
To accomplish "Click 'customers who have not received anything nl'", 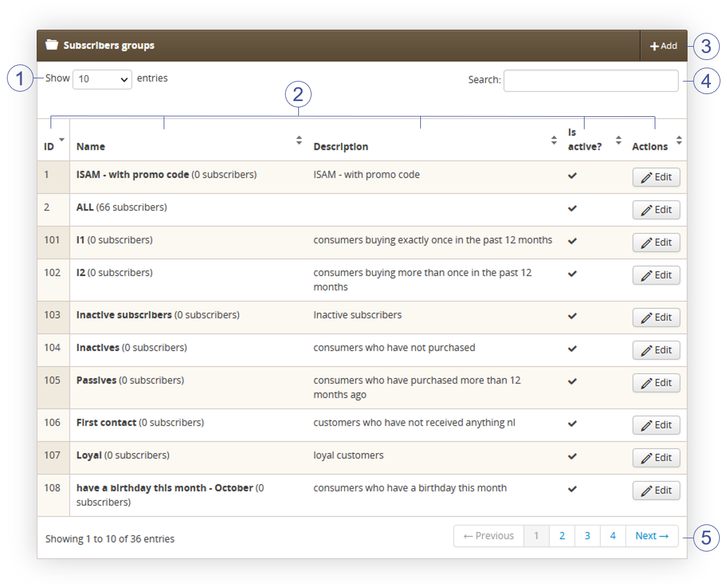I will [414, 423].
